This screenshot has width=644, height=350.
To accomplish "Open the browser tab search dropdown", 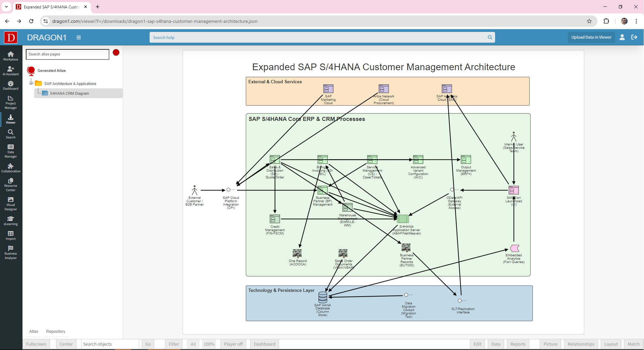I will pyautogui.click(x=6, y=7).
